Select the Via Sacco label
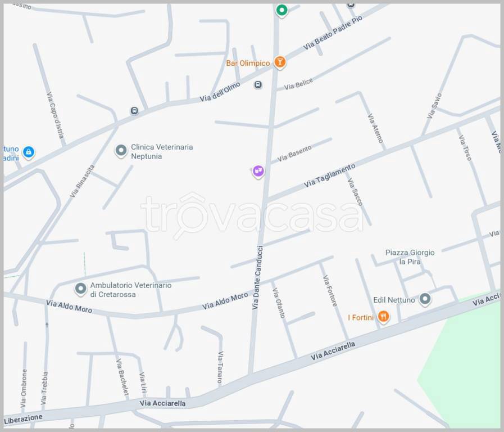 [355, 192]
